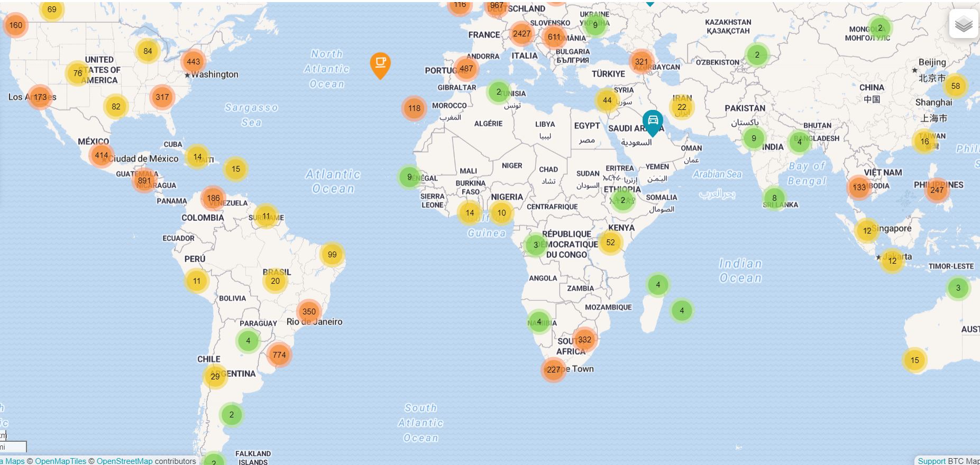Click the 186 cluster over Venezuela
This screenshot has width=980, height=465.
(213, 198)
